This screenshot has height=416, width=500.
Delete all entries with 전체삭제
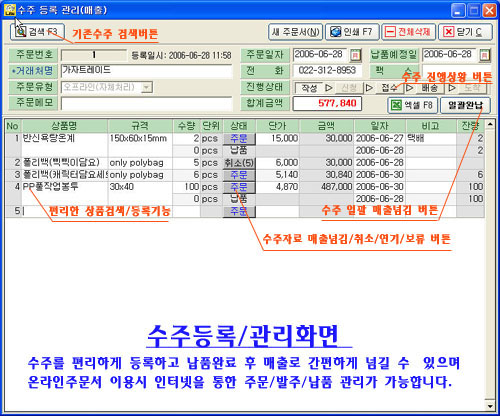click(x=408, y=32)
